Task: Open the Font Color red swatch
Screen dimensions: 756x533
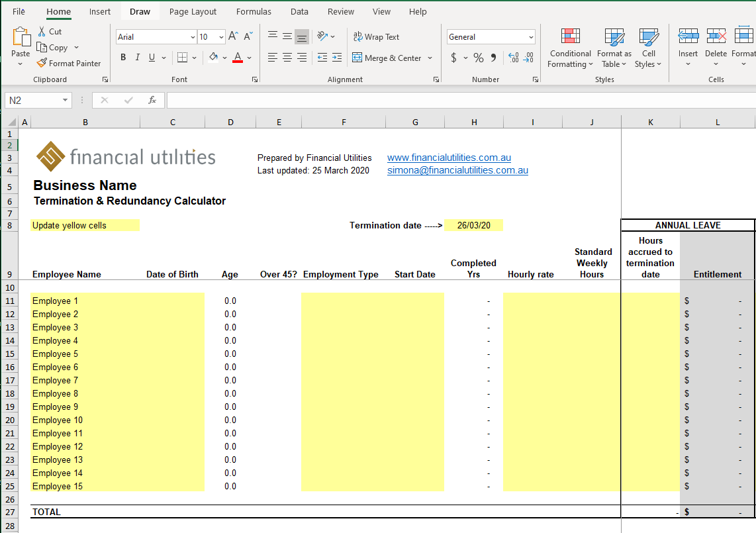Action: [x=237, y=58]
